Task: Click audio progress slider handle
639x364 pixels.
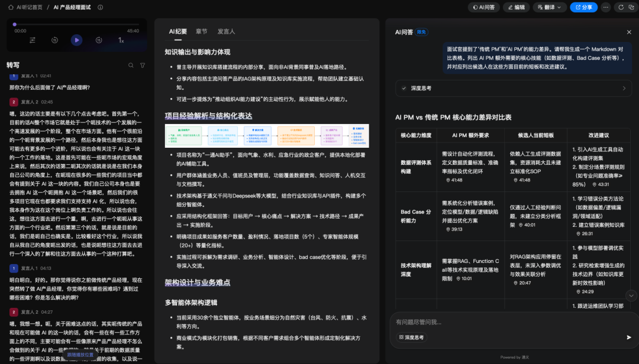Action: click(15, 24)
